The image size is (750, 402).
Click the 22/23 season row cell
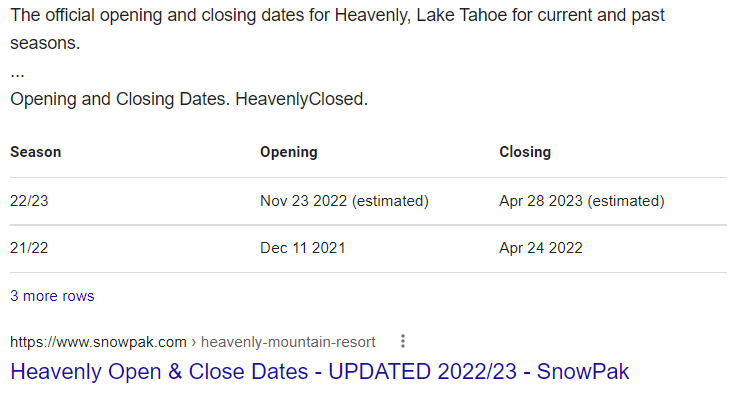(x=29, y=201)
